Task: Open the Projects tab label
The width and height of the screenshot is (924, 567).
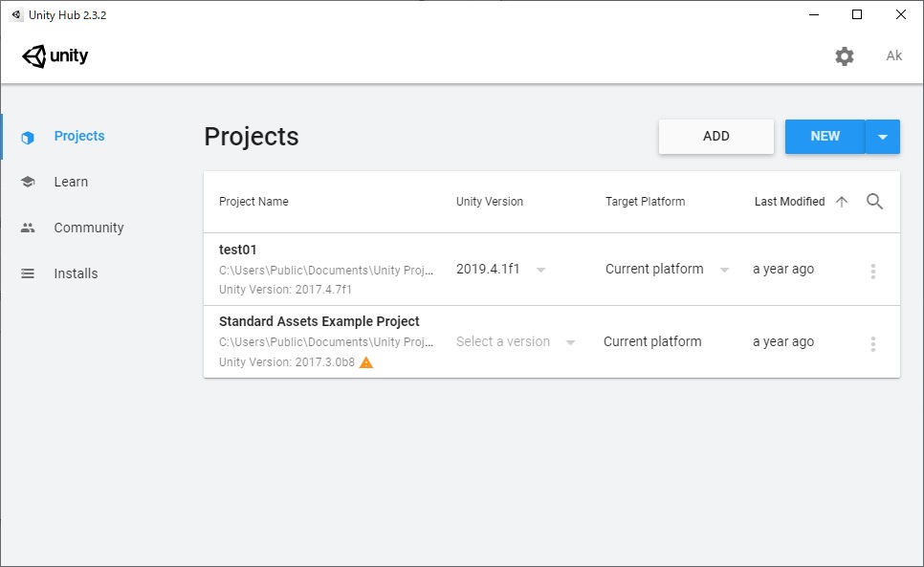Action: click(x=79, y=136)
